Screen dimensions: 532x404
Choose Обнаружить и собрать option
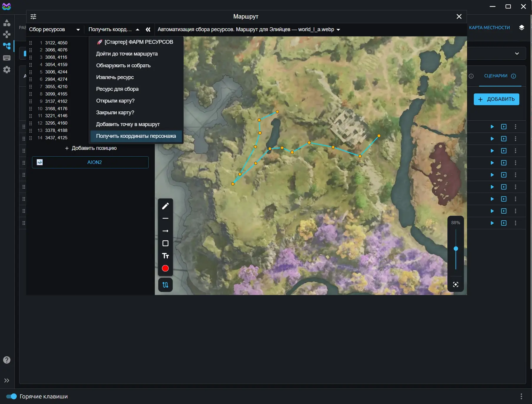(x=136, y=66)
